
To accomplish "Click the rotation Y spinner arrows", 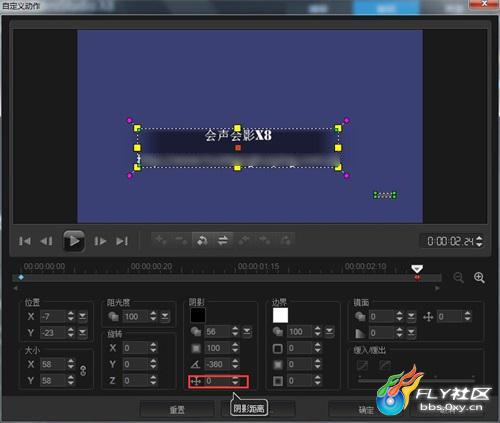I will pyautogui.click(x=153, y=364).
